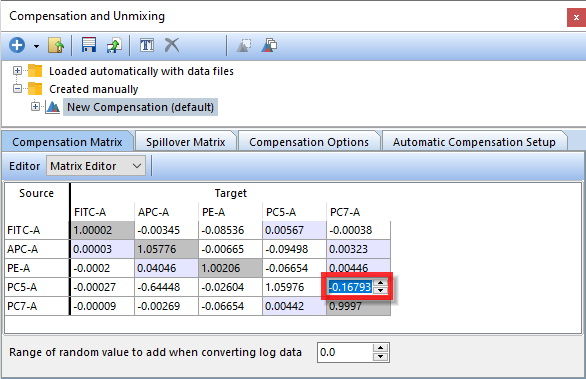The height and width of the screenshot is (379, 586).
Task: Select the Created manually folder label
Action: point(93,89)
